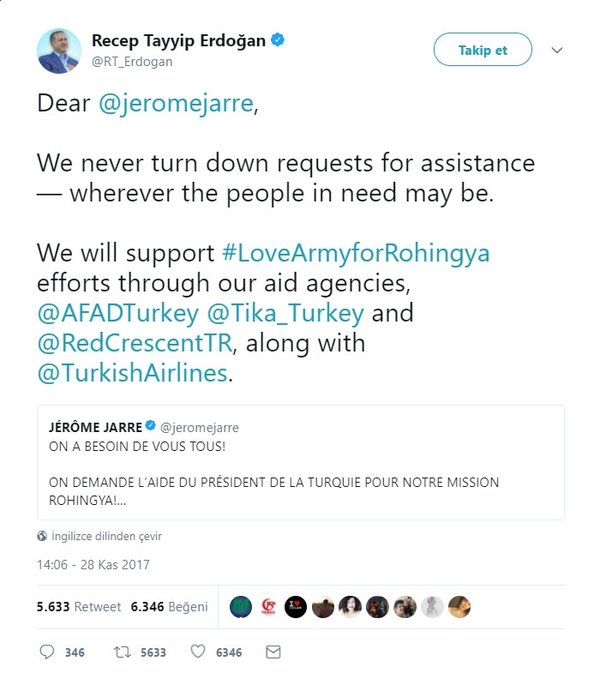Click the globe icon beside translate text
Image resolution: width=600 pixels, height=685 pixels.
click(x=42, y=536)
